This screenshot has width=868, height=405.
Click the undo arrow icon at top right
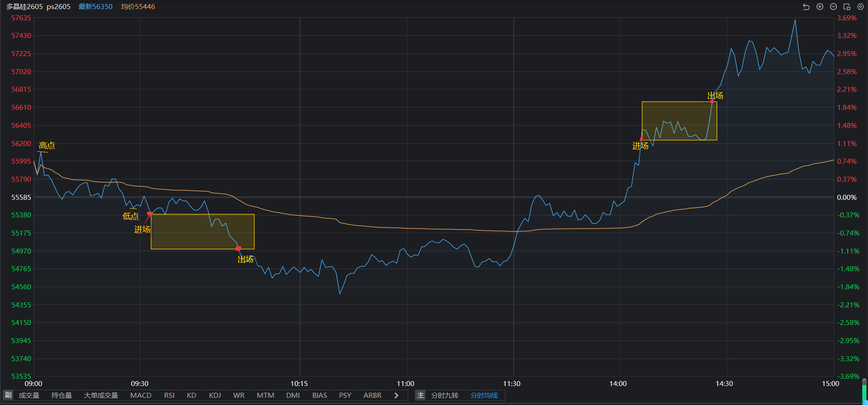[x=806, y=7]
